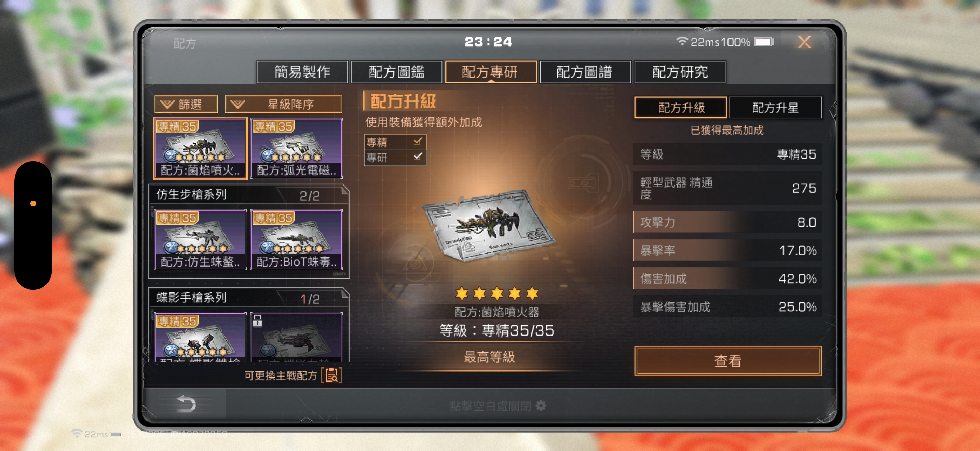
Task: Collapse the 仿生步槍系列 group header
Action: click(248, 195)
